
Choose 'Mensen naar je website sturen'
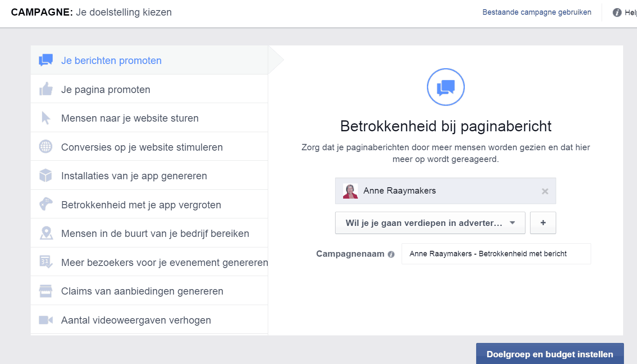tap(149, 118)
